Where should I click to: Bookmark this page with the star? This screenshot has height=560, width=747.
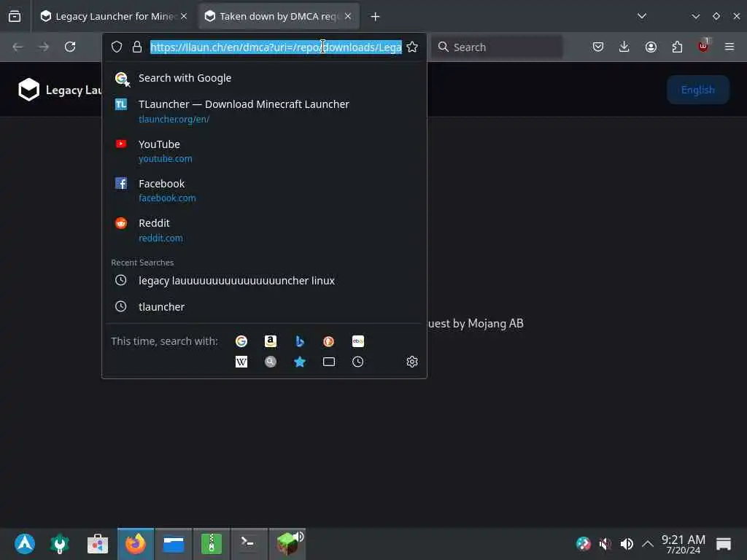click(412, 47)
